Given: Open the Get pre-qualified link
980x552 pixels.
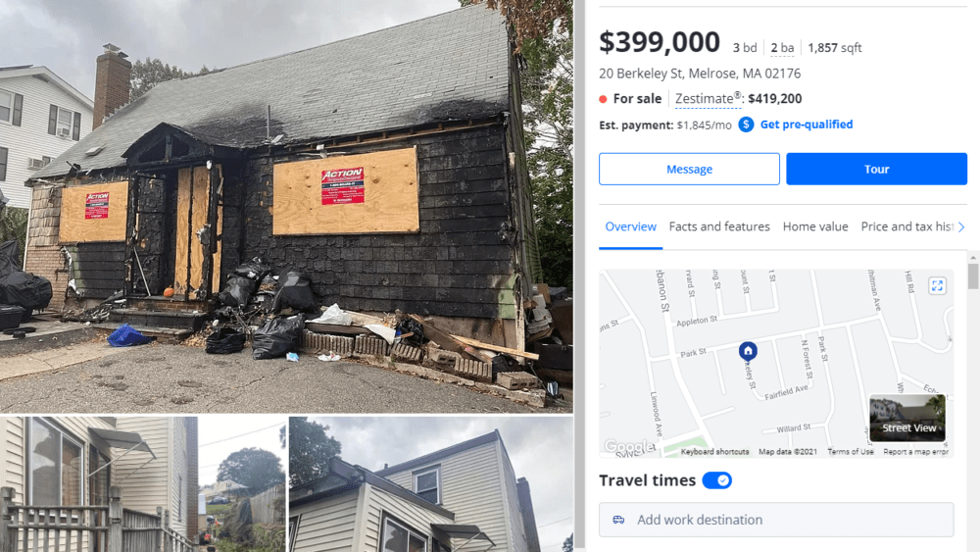Looking at the screenshot, I should coord(807,125).
